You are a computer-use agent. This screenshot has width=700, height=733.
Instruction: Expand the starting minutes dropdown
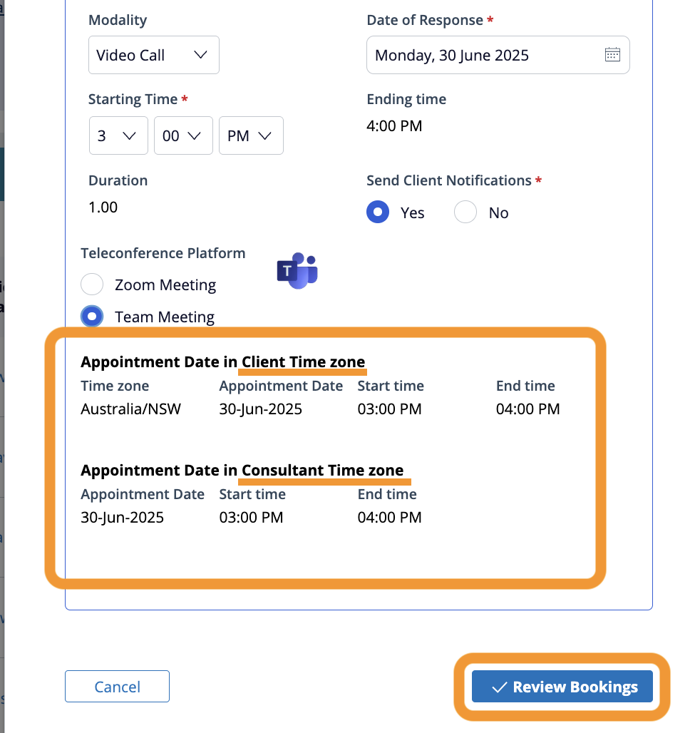pyautogui.click(x=183, y=135)
